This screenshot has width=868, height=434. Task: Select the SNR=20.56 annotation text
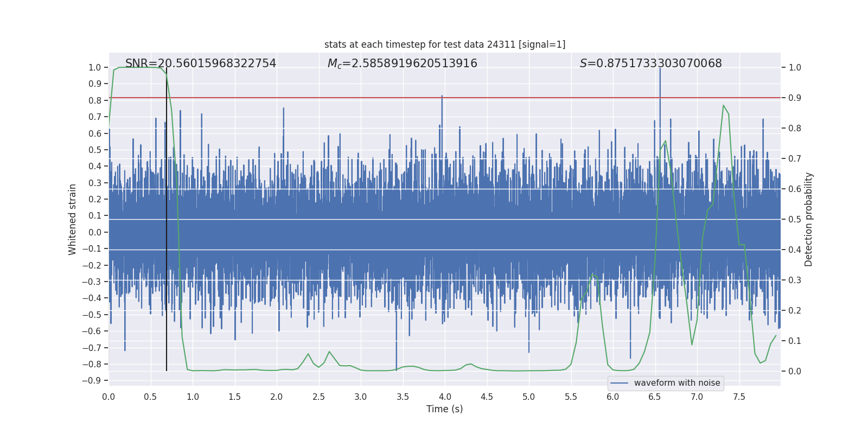point(201,63)
